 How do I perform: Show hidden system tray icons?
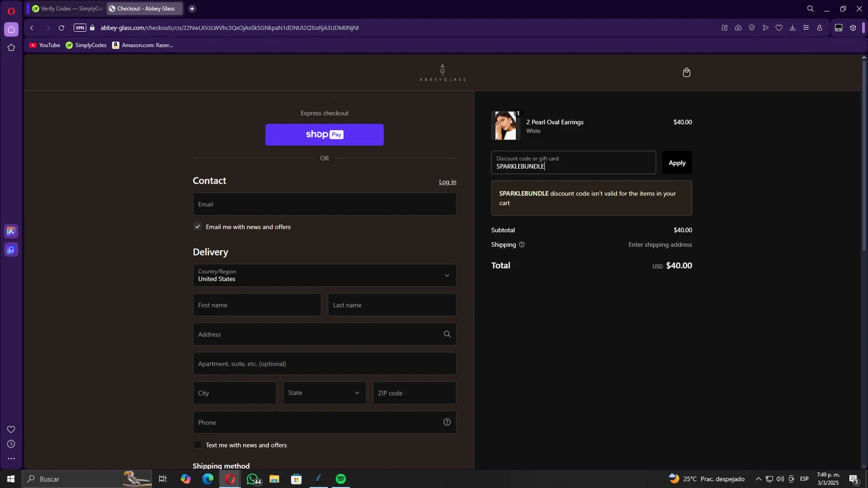tap(758, 479)
